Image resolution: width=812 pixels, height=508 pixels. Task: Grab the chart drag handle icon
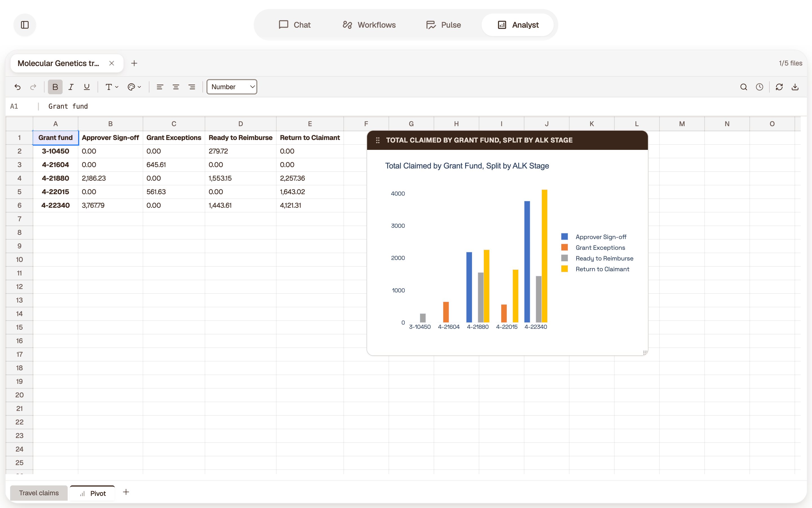coord(378,140)
